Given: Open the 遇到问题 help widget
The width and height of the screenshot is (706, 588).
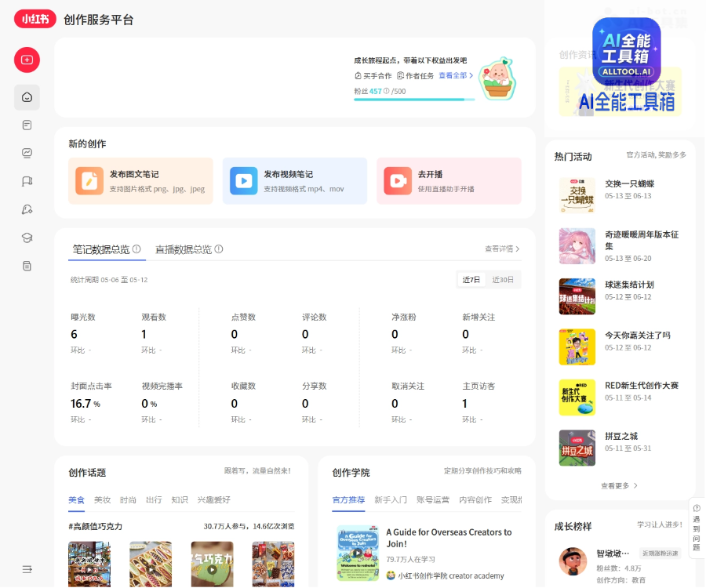Looking at the screenshot, I should (x=697, y=528).
